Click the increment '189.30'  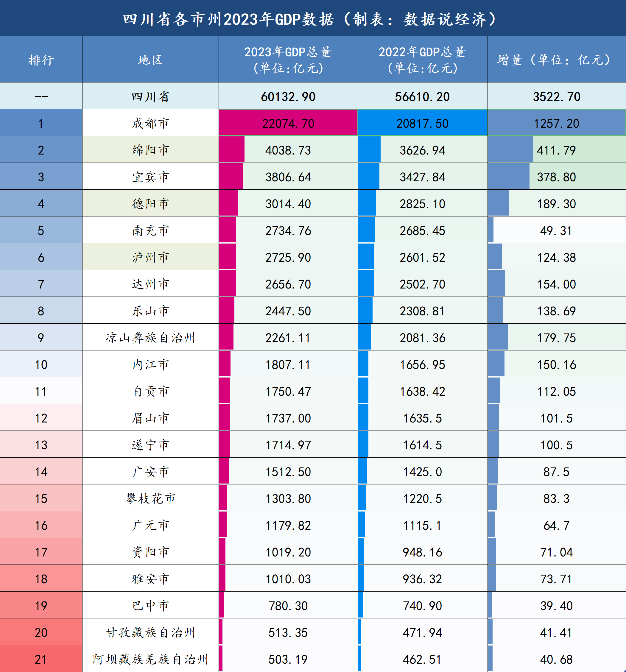tap(556, 204)
